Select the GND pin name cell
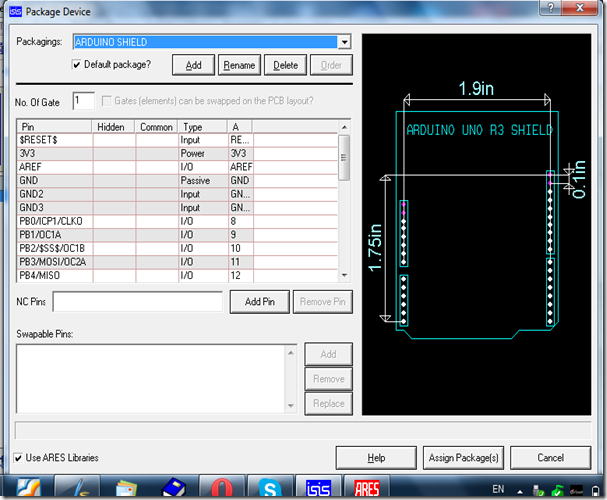607x500 pixels. tap(54, 181)
